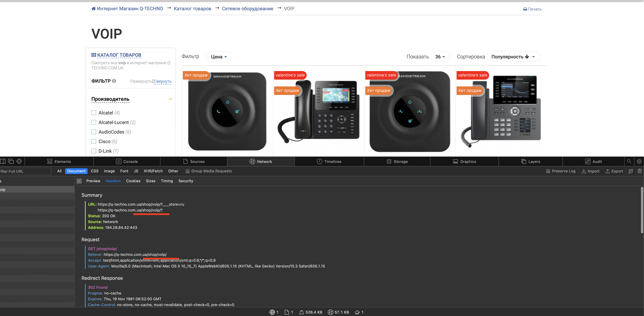
Task: Open the Graphics tab
Action: pyautogui.click(x=465, y=162)
